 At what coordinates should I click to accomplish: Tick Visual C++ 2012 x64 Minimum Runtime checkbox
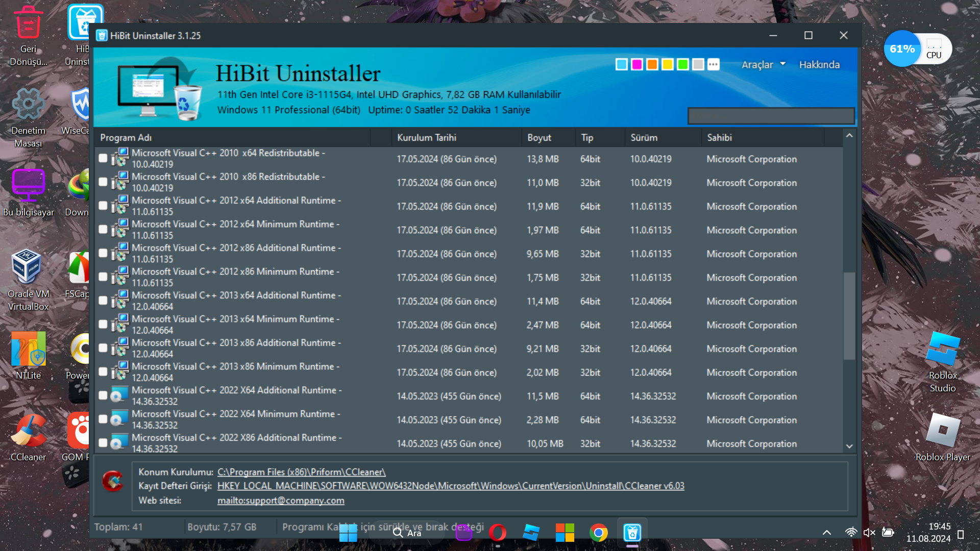tap(103, 230)
